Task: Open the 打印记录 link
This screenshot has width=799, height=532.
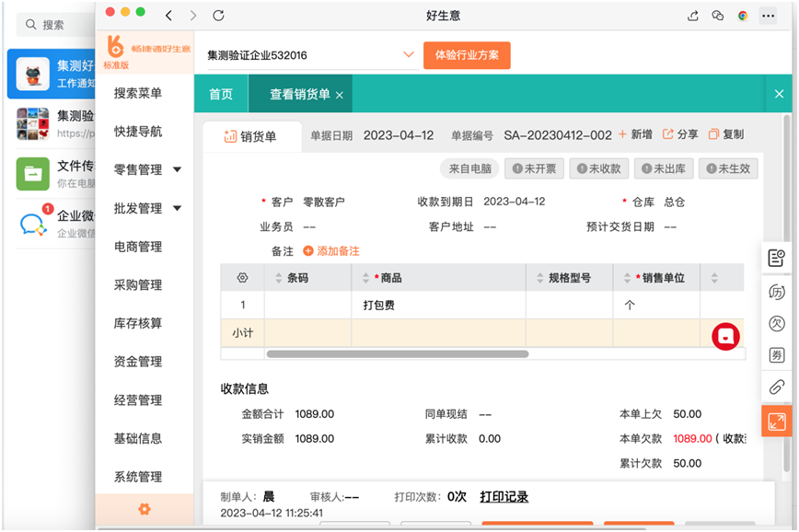Action: click(x=504, y=497)
